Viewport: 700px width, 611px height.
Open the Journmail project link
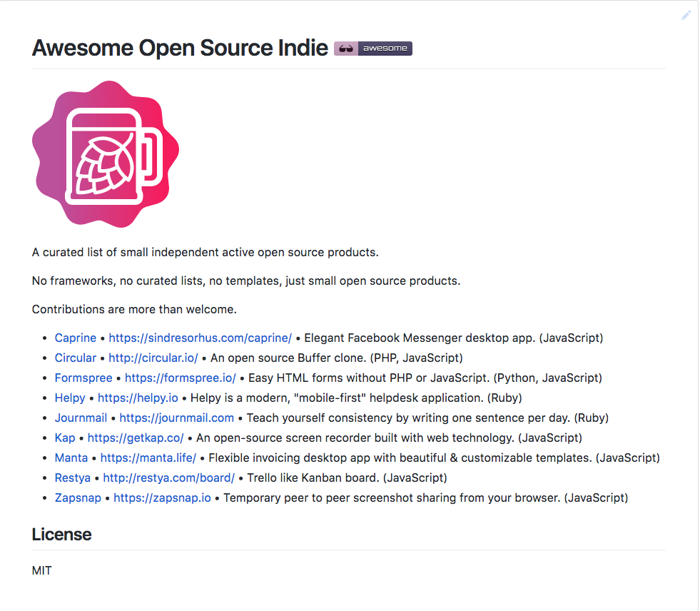pyautogui.click(x=81, y=418)
